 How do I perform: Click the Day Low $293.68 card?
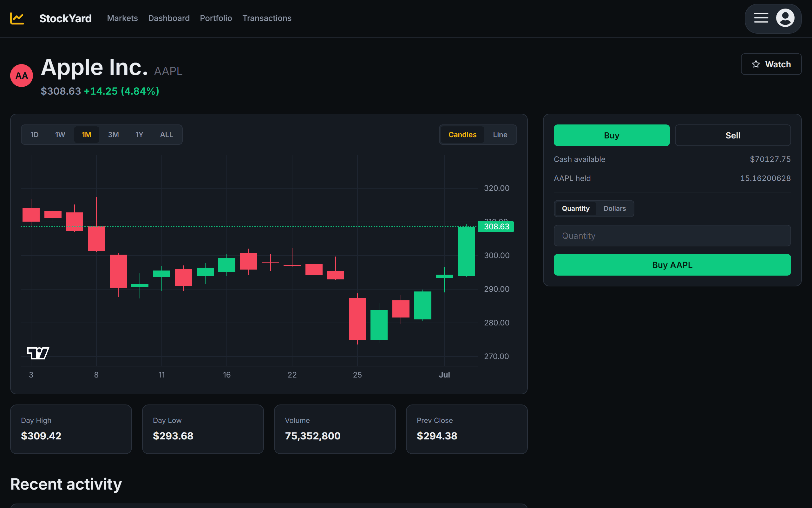pyautogui.click(x=203, y=429)
